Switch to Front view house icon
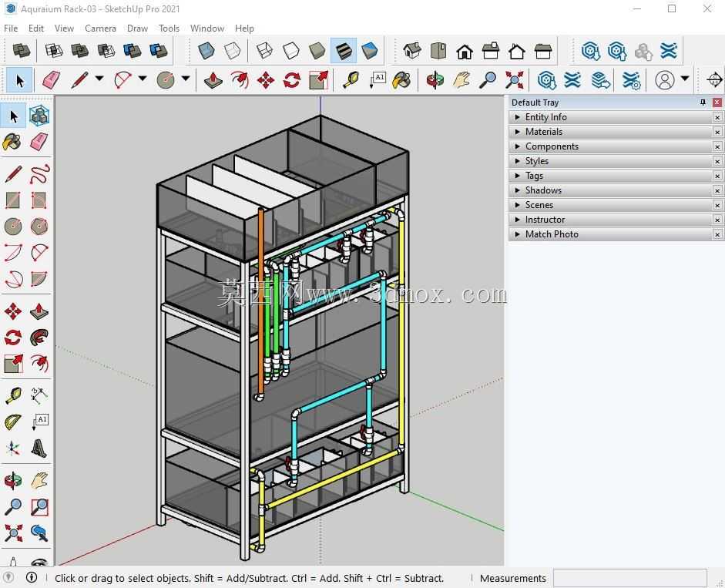This screenshot has width=725, height=588. (x=465, y=50)
